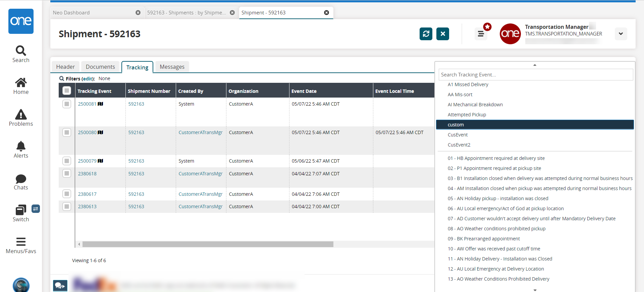Click the Search Tracking Event field
This screenshot has height=292, width=644.
pos(535,75)
